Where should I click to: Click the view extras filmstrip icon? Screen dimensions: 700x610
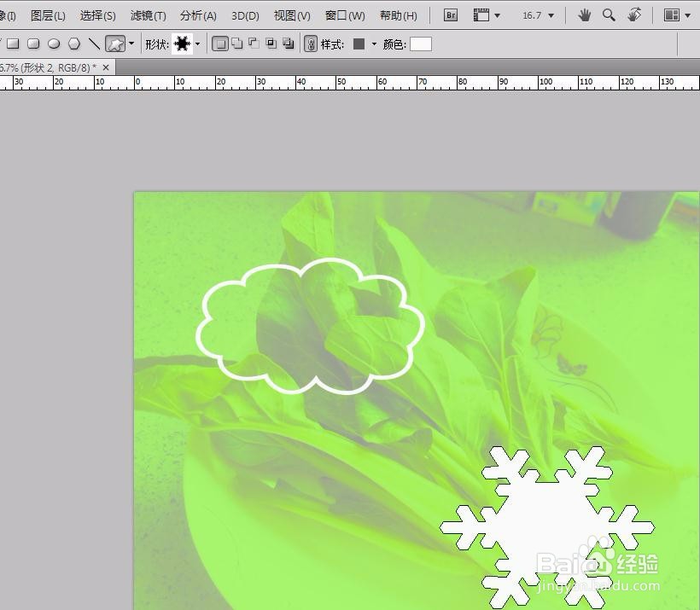point(481,15)
